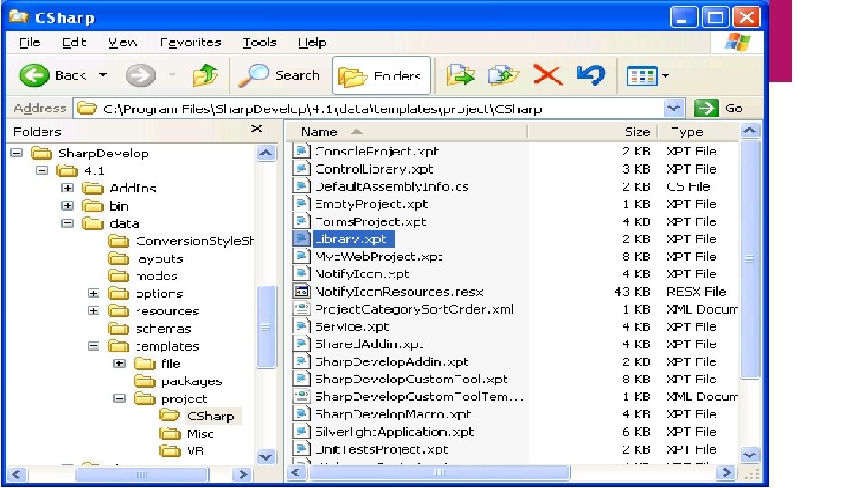Select the SharpDevelopAddin.xpt file icon
Screen dimensions: 868x488
point(301,361)
